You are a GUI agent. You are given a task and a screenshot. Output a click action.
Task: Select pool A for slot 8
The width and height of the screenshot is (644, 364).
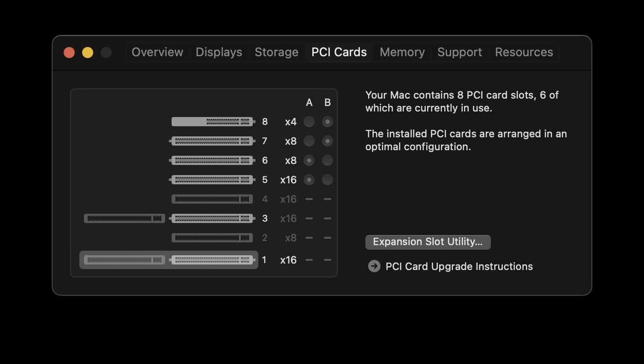pos(309,122)
